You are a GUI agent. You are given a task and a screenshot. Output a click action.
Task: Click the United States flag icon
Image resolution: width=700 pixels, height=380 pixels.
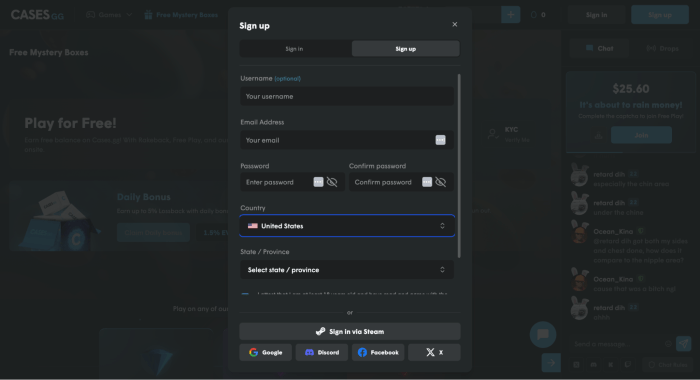pyautogui.click(x=253, y=226)
